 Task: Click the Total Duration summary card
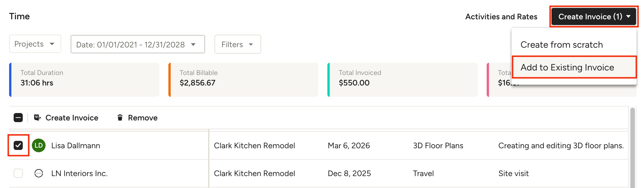(84, 80)
